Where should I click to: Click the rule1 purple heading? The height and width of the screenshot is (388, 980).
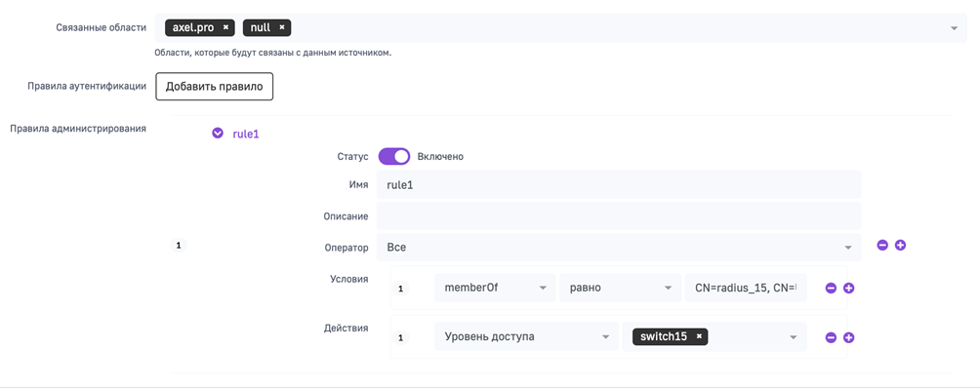coord(246,134)
